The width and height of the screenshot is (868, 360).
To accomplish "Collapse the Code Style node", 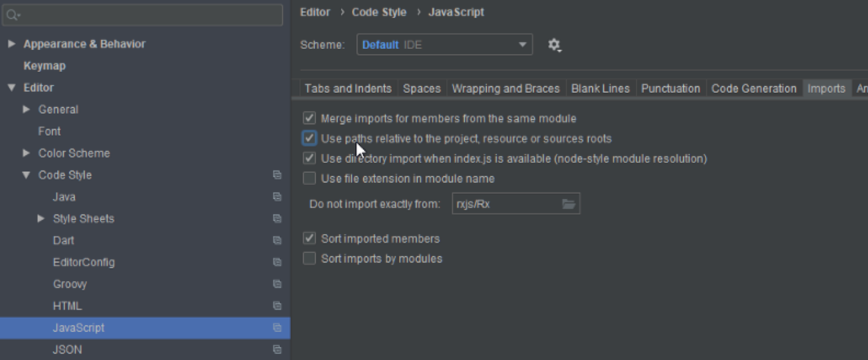I will coord(27,175).
